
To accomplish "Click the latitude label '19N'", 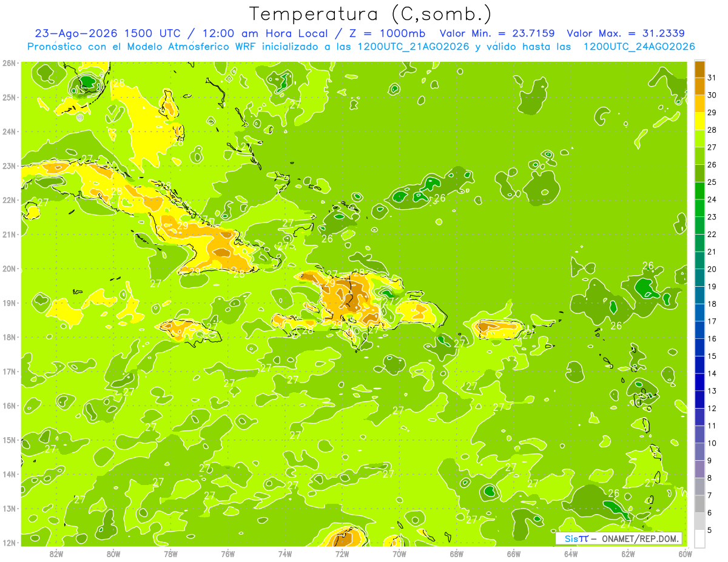I will point(8,303).
